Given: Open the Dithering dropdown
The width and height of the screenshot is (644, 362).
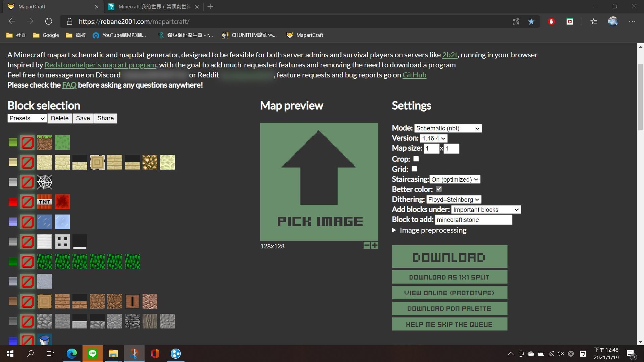Looking at the screenshot, I should [x=453, y=200].
